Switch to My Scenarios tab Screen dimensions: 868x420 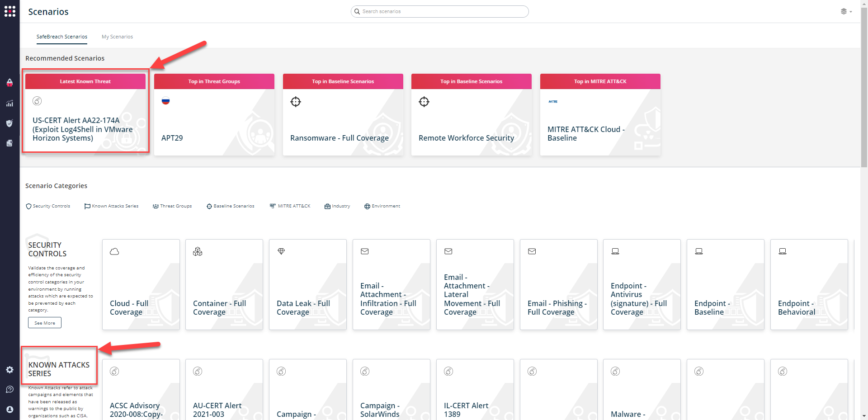[x=117, y=37]
